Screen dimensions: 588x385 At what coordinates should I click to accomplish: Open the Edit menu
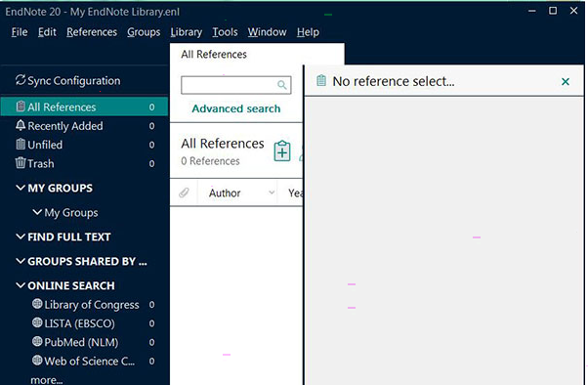point(47,32)
